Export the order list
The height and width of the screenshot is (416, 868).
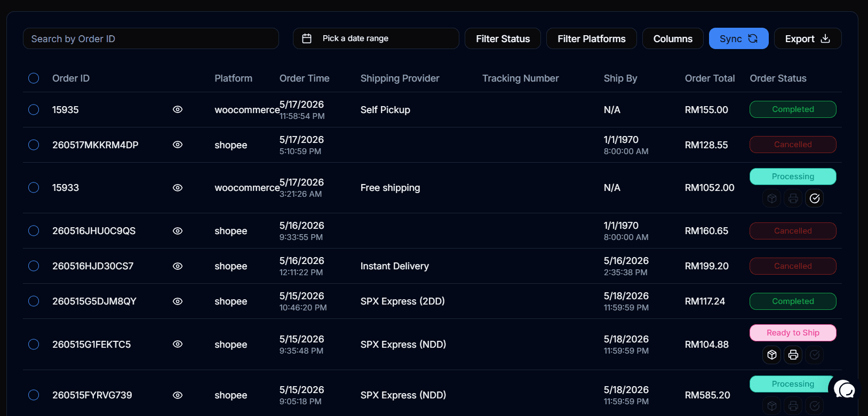(x=808, y=38)
